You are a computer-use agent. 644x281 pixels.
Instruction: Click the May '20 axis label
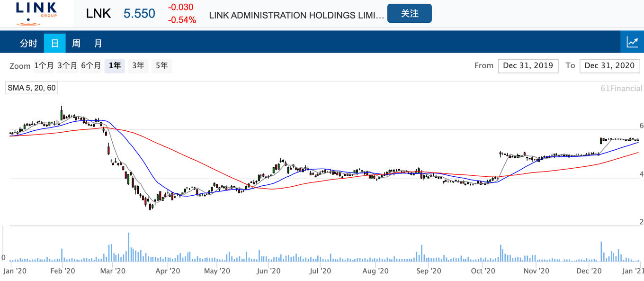click(x=217, y=271)
